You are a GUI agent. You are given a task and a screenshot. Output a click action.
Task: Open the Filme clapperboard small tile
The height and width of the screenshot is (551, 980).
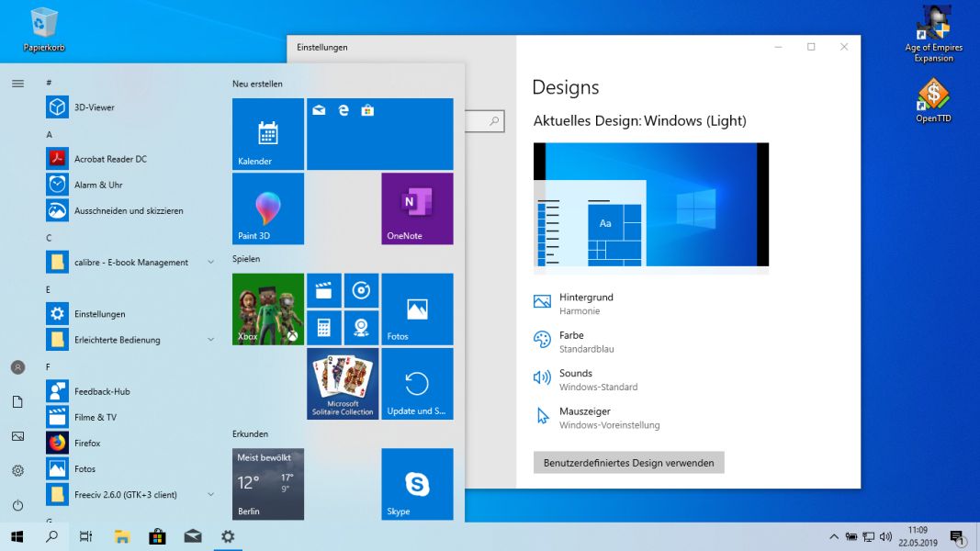pos(323,290)
